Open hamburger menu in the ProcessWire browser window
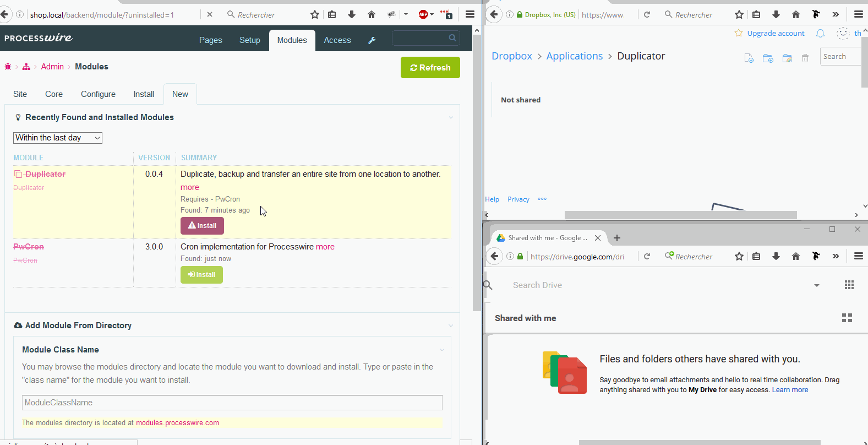 [470, 14]
